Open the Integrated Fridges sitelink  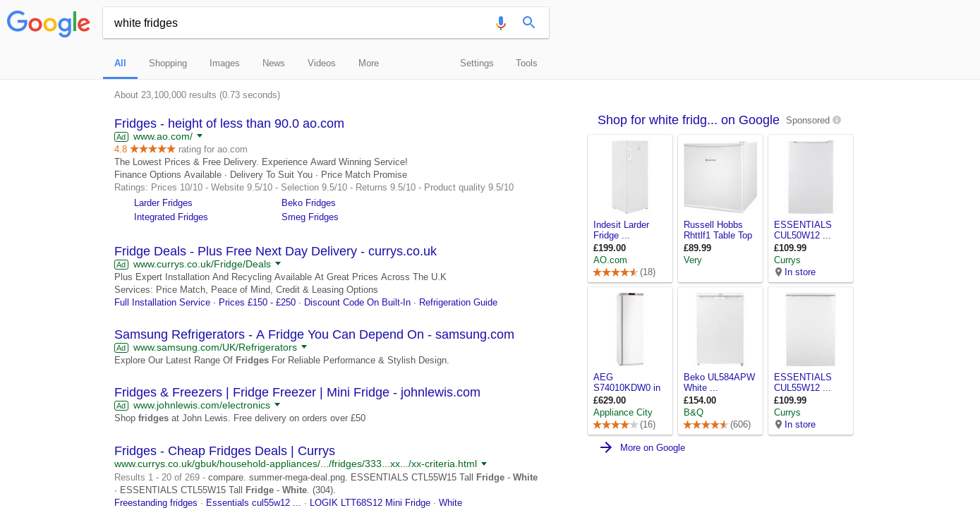click(171, 217)
